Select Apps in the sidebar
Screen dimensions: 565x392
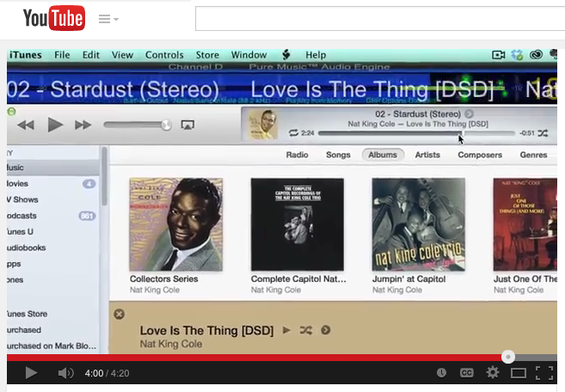coord(53,264)
